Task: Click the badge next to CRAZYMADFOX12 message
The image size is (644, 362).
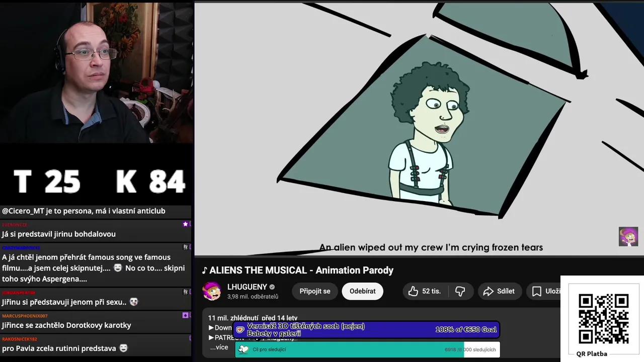Action: point(185,247)
